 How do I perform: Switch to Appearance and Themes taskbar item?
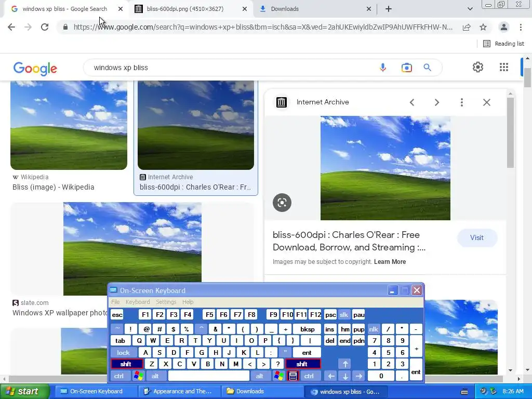[x=179, y=391]
